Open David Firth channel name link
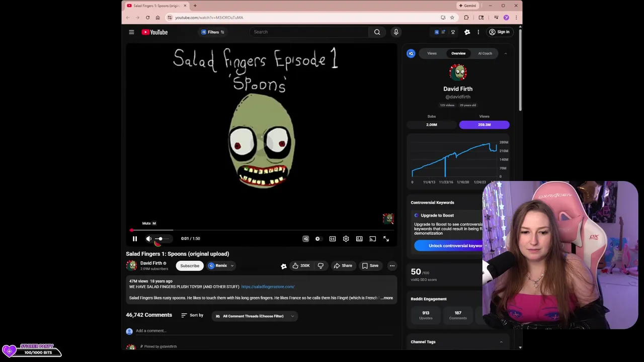 (151, 263)
